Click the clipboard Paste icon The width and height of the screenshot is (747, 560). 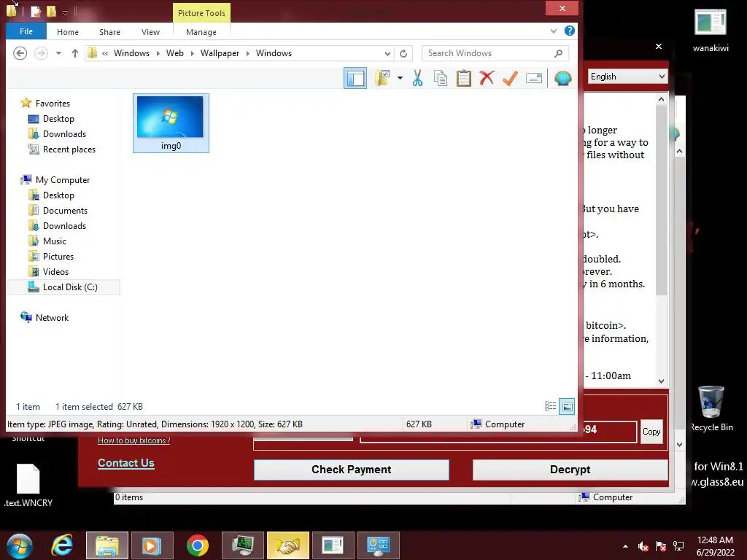[x=463, y=78]
